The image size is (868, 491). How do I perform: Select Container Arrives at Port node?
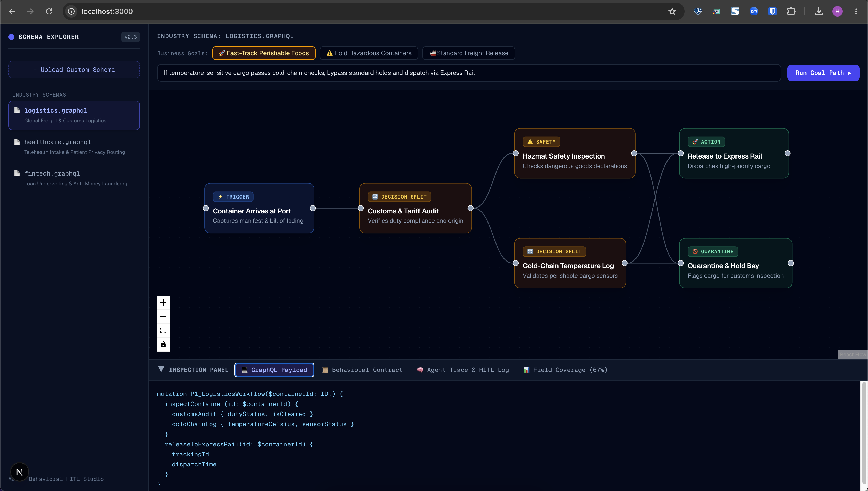point(259,208)
